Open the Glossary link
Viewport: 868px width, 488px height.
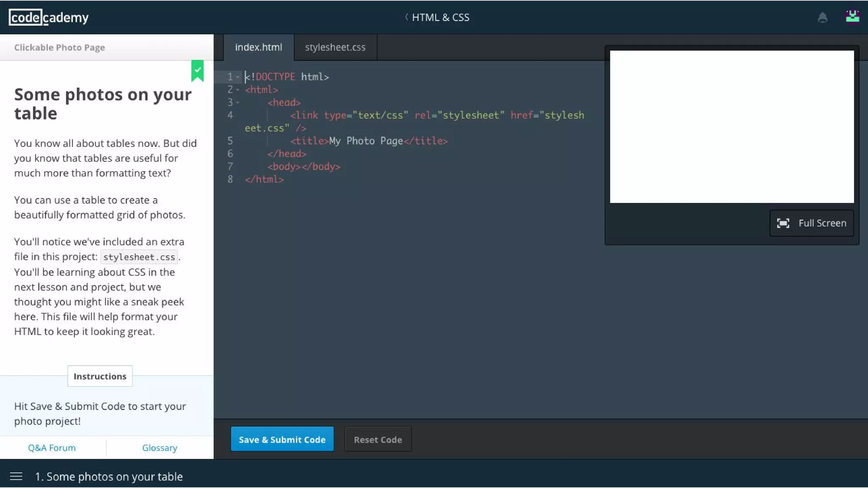[x=159, y=448]
